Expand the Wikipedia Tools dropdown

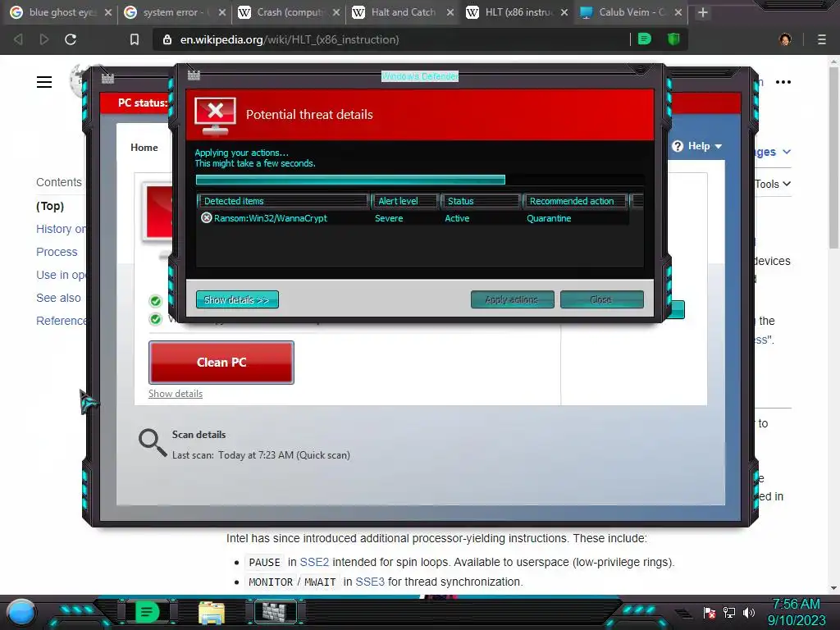point(772,184)
